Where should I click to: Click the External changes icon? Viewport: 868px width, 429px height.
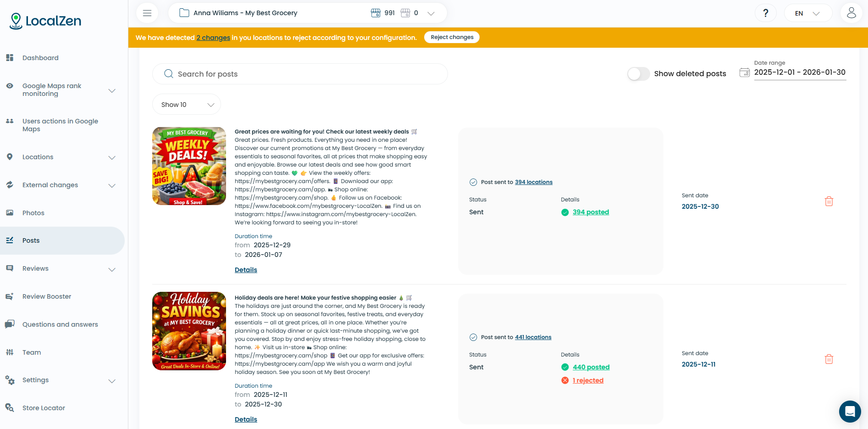coord(10,185)
